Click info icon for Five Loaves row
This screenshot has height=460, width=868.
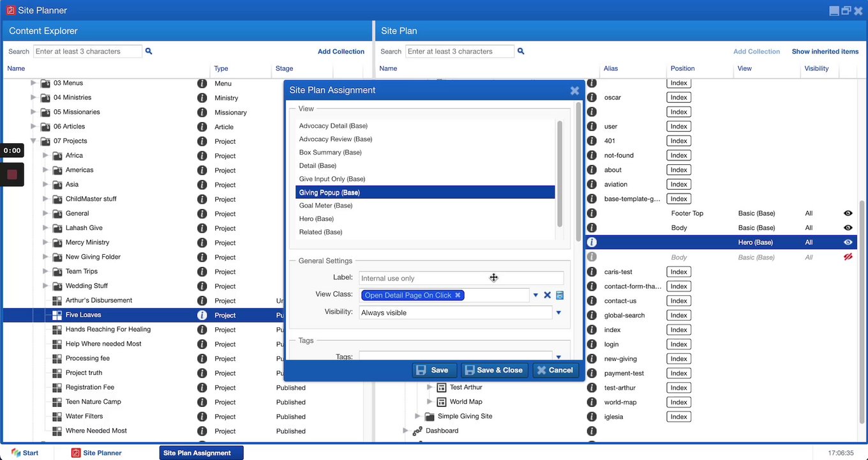pyautogui.click(x=202, y=315)
